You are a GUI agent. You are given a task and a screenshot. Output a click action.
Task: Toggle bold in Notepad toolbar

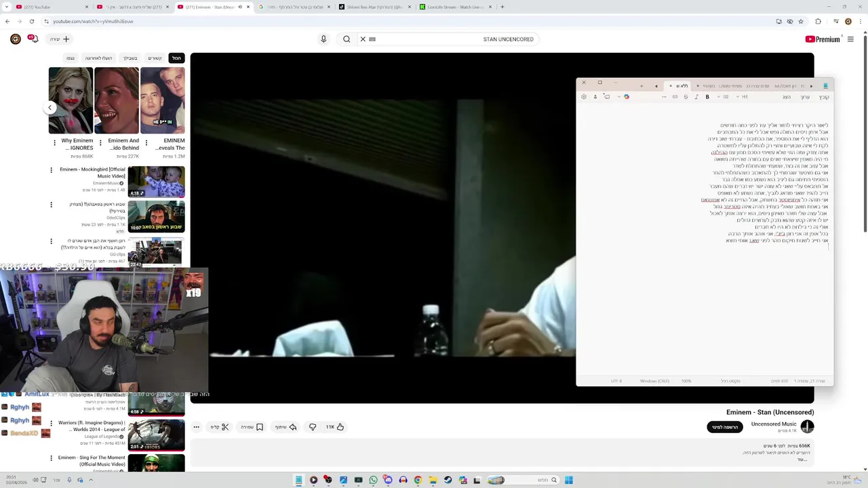707,97
